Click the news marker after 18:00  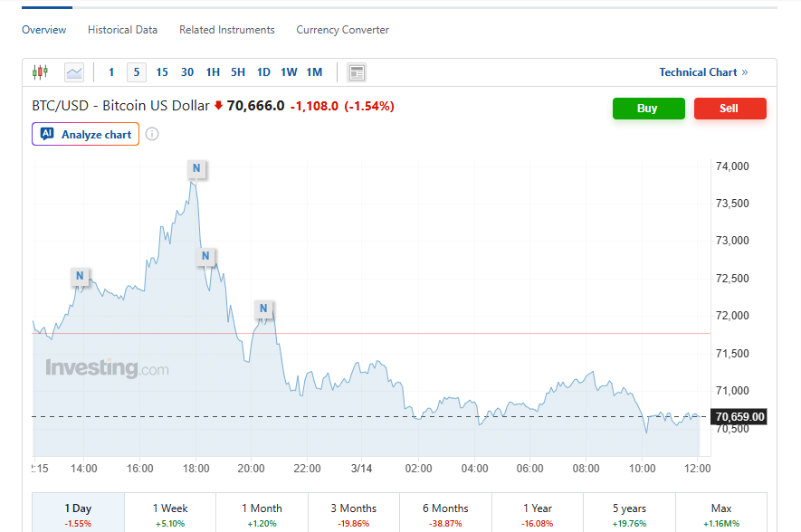(205, 256)
